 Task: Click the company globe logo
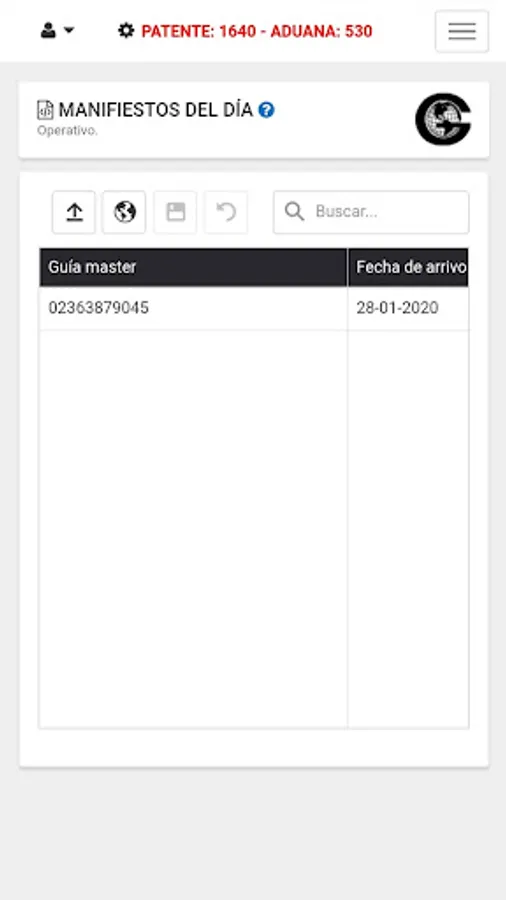pos(443,119)
